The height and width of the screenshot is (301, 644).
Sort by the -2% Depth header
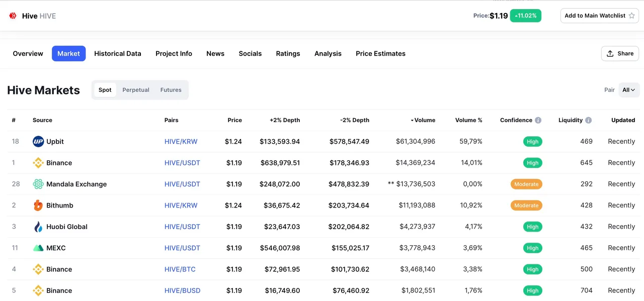[x=355, y=120]
